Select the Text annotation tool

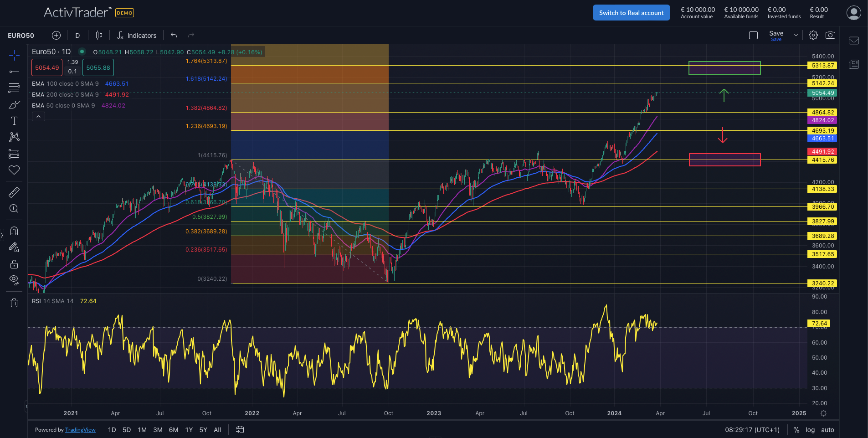point(14,120)
